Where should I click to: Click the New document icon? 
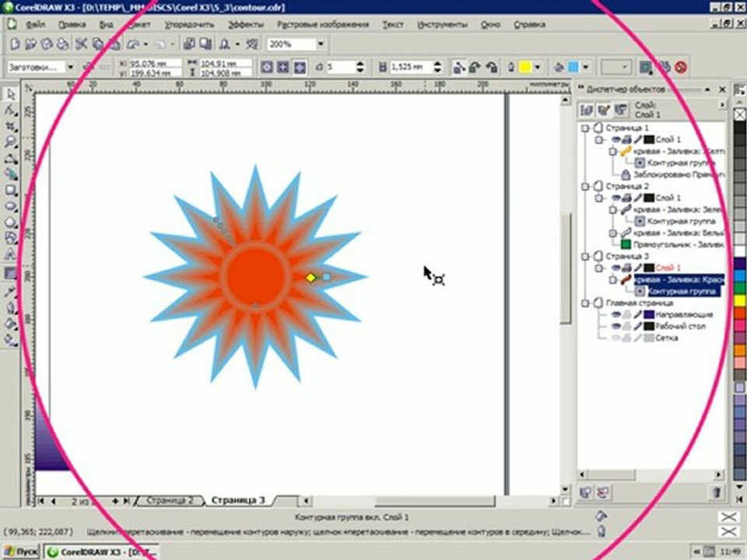(x=16, y=44)
